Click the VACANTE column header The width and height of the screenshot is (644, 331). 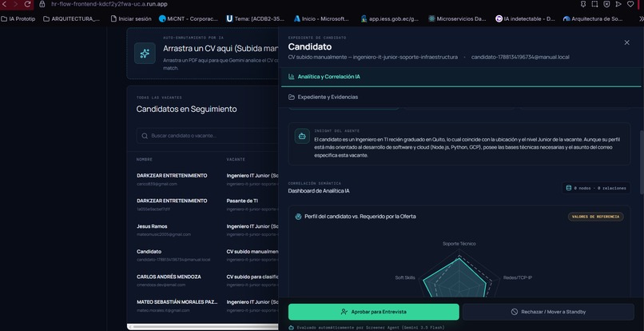[x=236, y=160]
